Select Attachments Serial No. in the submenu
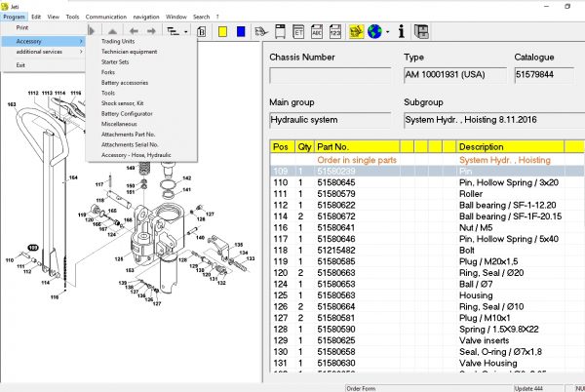Viewport: 585px width, 392px height. pyautogui.click(x=130, y=144)
